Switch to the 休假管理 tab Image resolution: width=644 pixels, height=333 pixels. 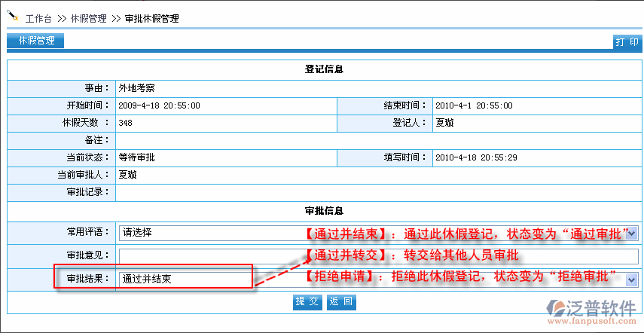(x=35, y=41)
